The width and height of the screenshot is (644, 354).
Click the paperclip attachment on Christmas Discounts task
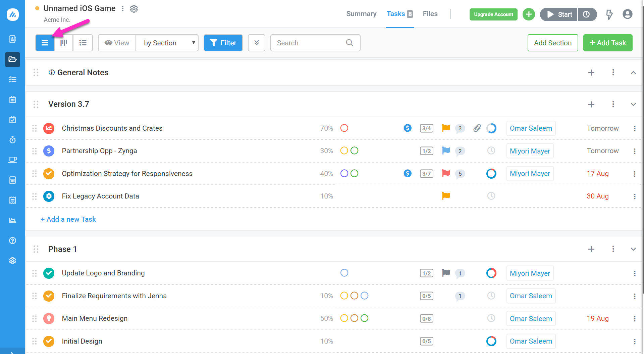[x=477, y=128]
